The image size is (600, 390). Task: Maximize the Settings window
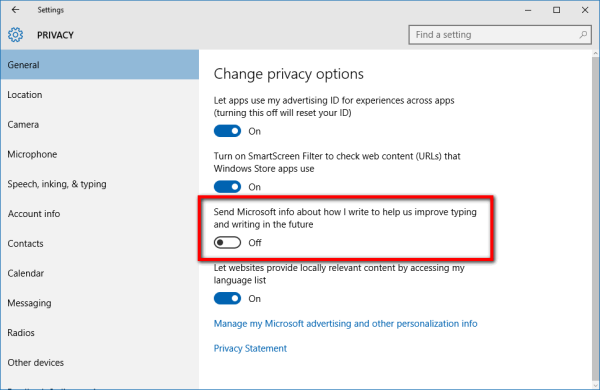[556, 10]
